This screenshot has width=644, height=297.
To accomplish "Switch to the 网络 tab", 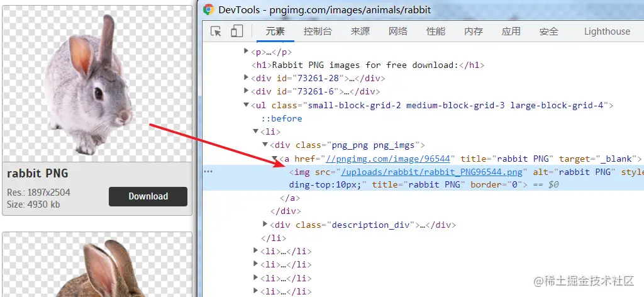I will (x=398, y=31).
